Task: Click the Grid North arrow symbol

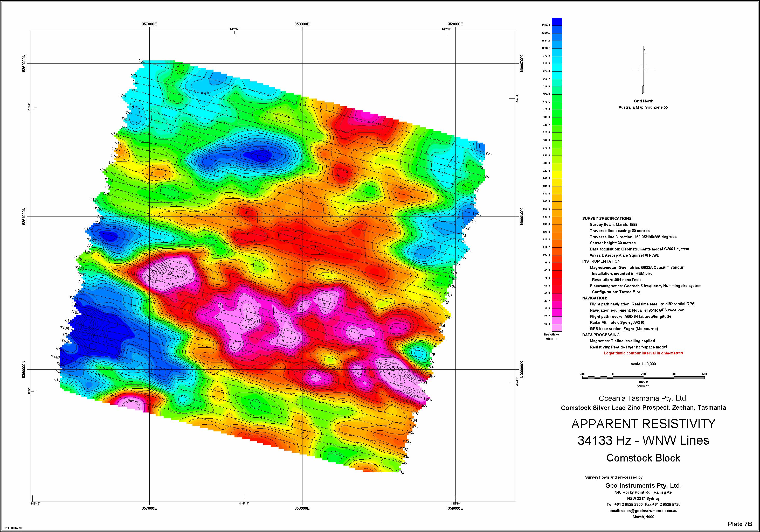Action: click(x=644, y=69)
